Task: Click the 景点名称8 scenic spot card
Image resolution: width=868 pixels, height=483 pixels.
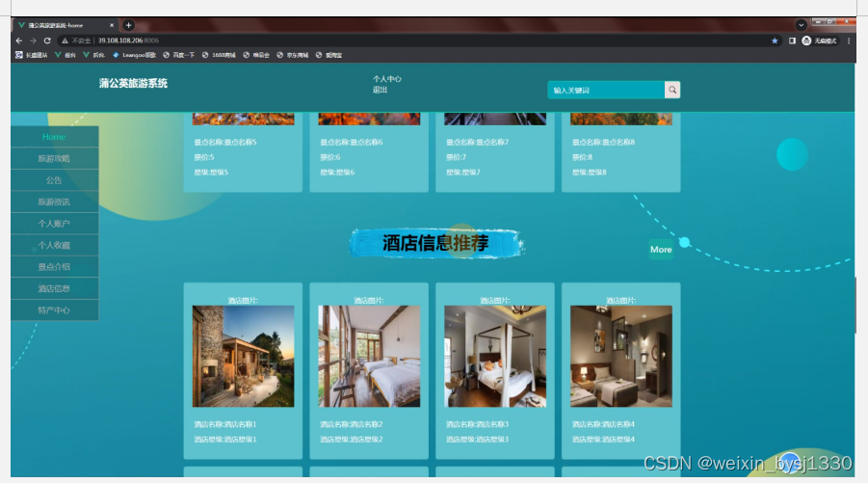Action: tap(621, 152)
